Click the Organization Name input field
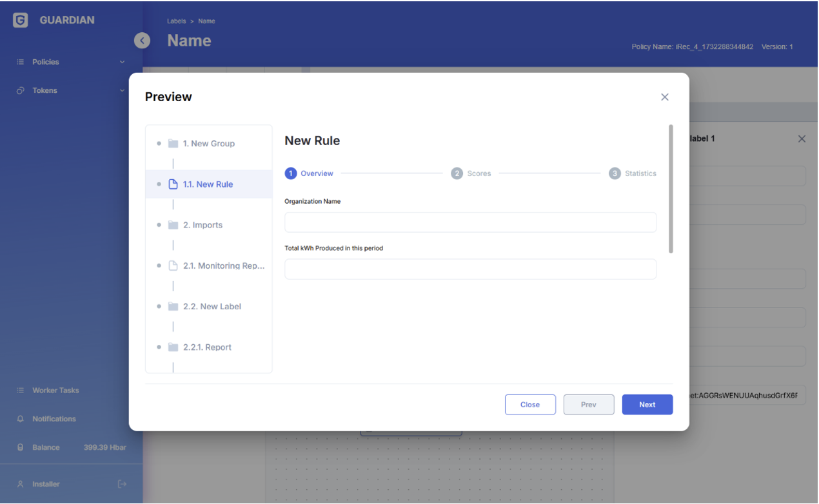Screen dimensions: 819x504 pyautogui.click(x=470, y=222)
